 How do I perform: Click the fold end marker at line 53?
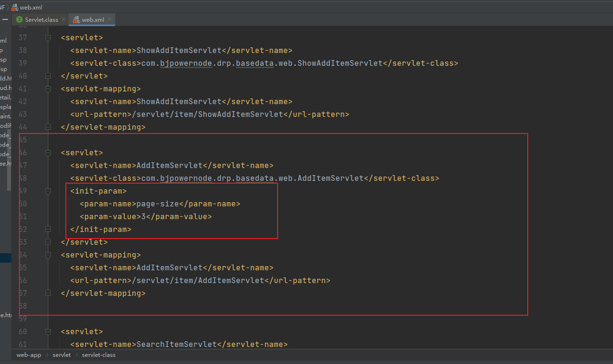point(48,242)
